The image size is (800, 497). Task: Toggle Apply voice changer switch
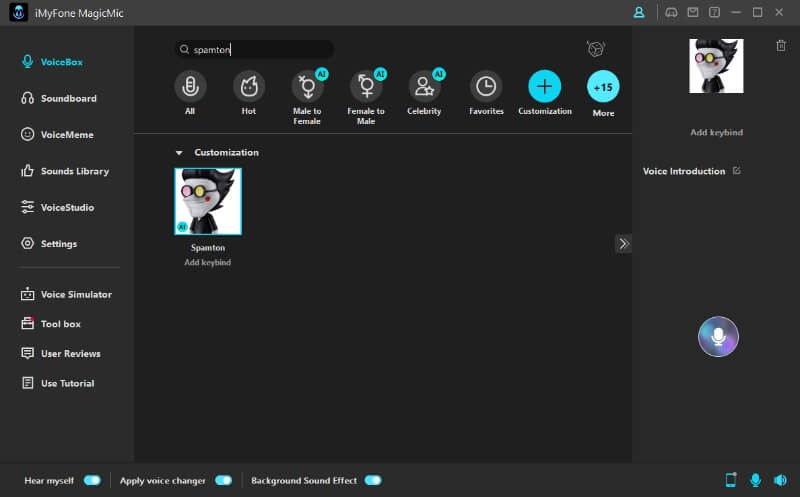pyautogui.click(x=223, y=480)
